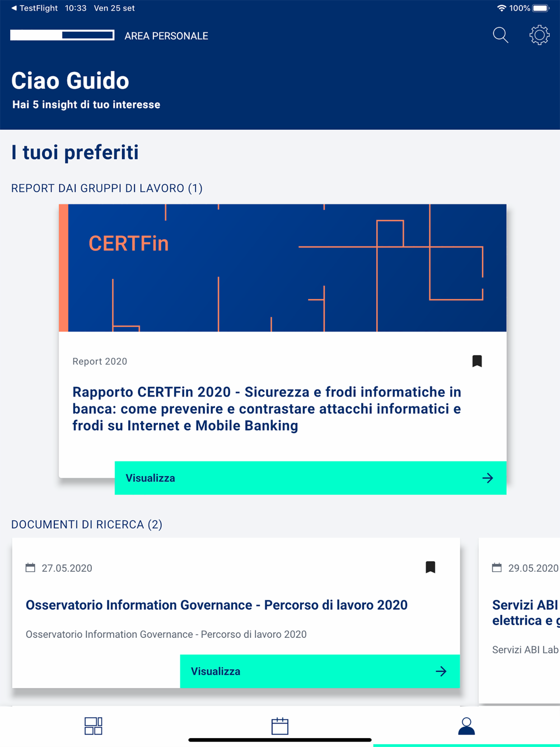Open the partially visible Servizi ABI Lab card

[x=520, y=620]
